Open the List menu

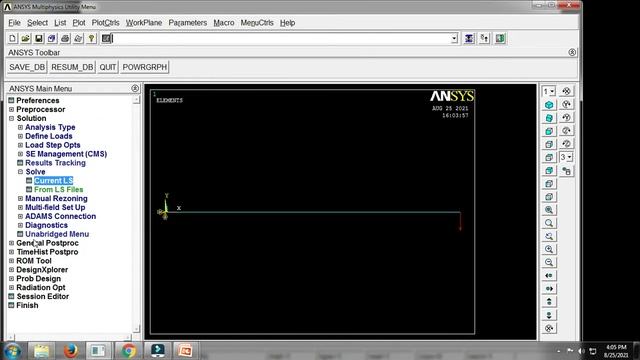click(60, 23)
